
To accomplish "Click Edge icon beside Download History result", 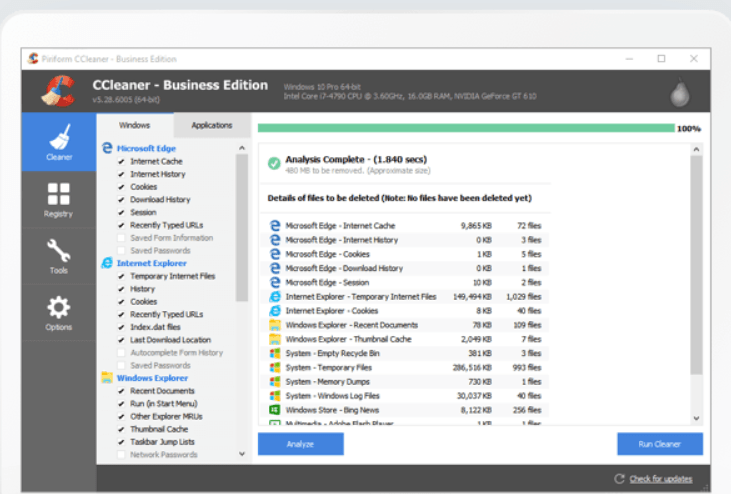I will click(x=275, y=268).
